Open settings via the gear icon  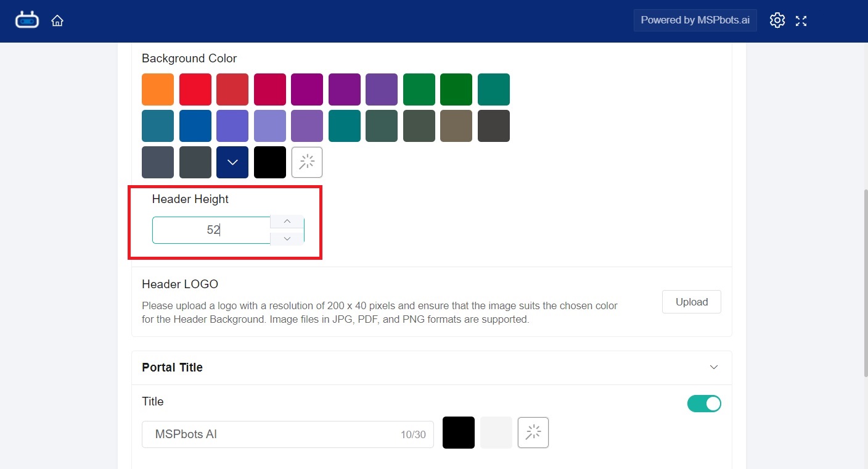777,20
